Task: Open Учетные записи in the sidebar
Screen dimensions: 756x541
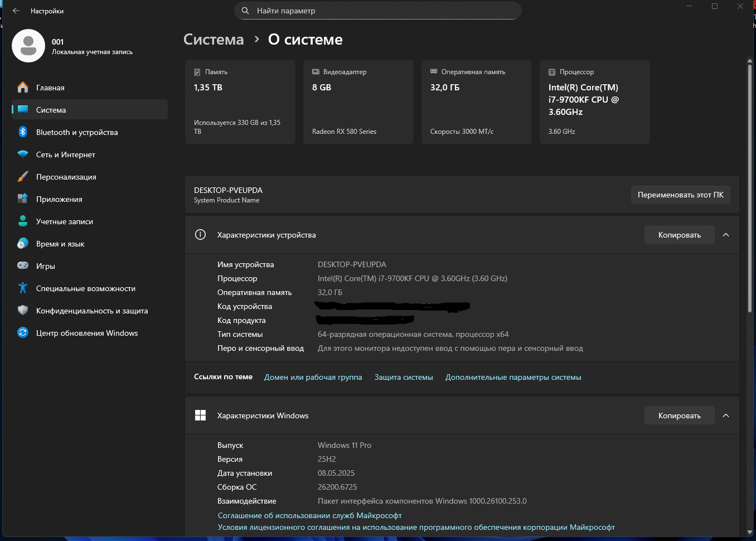Action: tap(65, 221)
